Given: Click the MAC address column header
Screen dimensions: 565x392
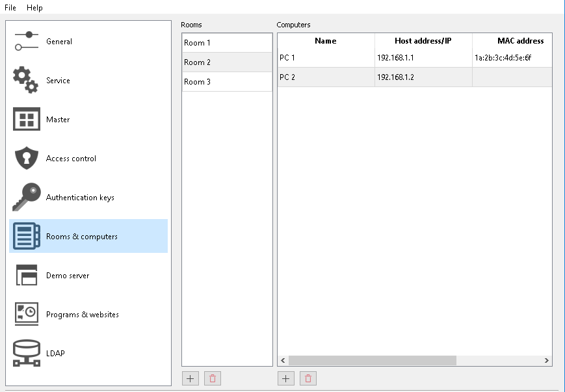Looking at the screenshot, I should tap(512, 41).
